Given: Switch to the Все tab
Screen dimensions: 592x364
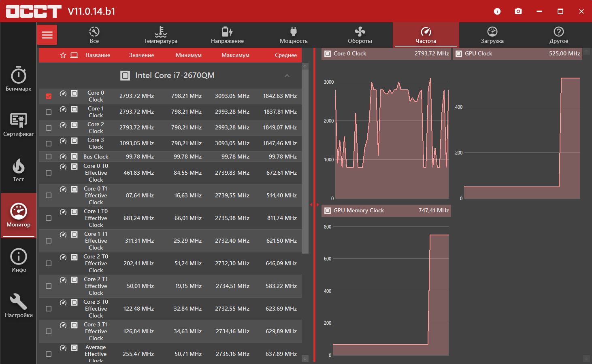Looking at the screenshot, I should point(94,35).
